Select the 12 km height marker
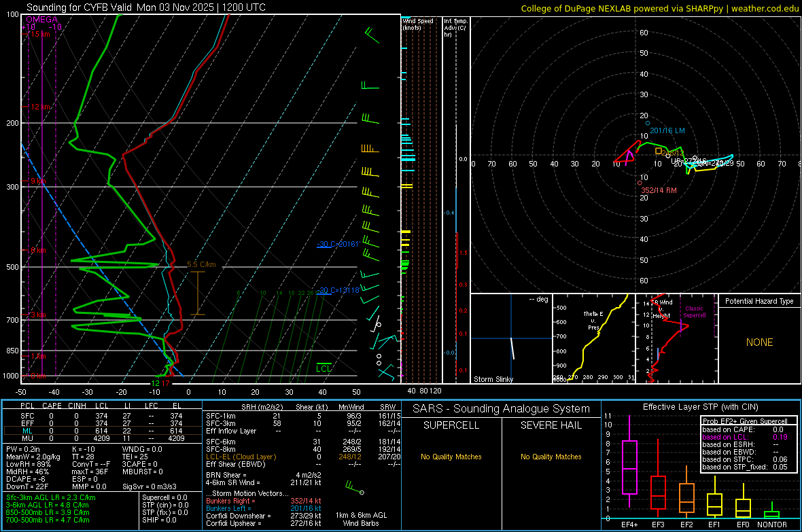Image resolution: width=802 pixels, height=532 pixels. coord(39,107)
